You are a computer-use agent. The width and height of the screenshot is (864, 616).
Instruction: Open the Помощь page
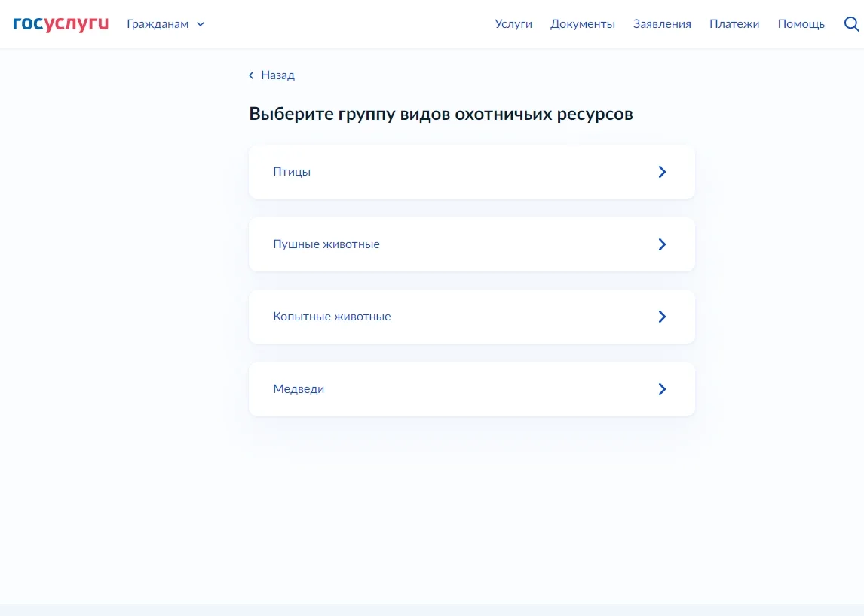[801, 24]
